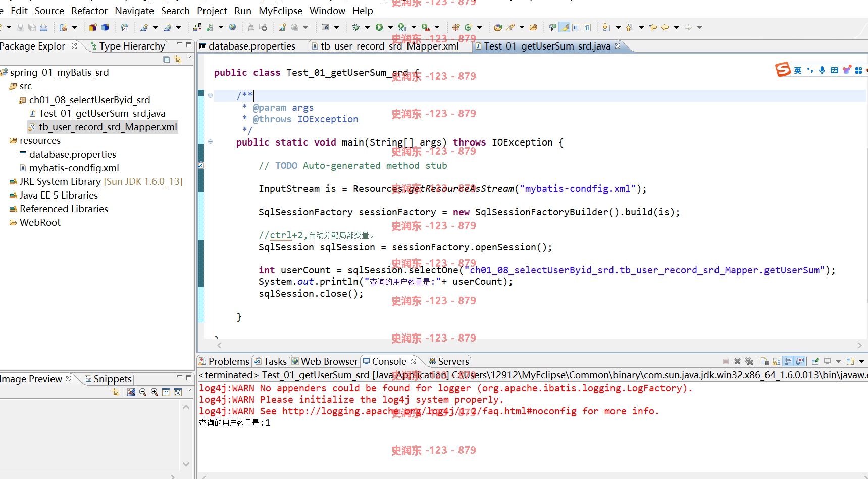The height and width of the screenshot is (479, 868).
Task: Toggle Link with Editor in Package Explorer
Action: [x=178, y=59]
